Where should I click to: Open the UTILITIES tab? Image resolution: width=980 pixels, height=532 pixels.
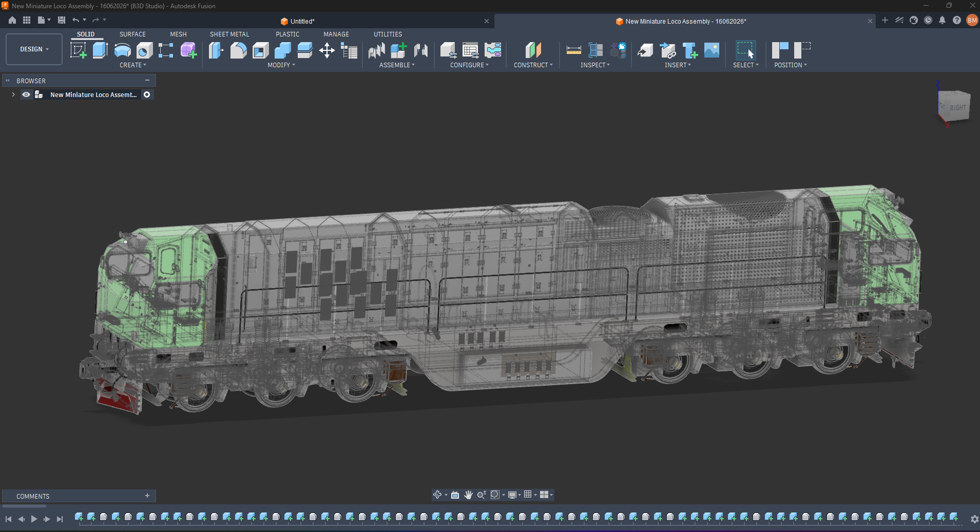click(x=388, y=34)
